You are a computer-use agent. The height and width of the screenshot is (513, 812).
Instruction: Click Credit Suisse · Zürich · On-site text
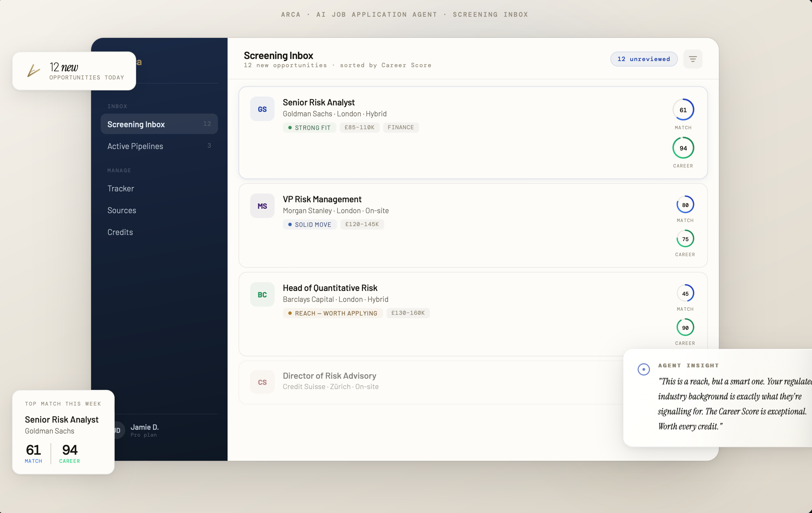[331, 386]
